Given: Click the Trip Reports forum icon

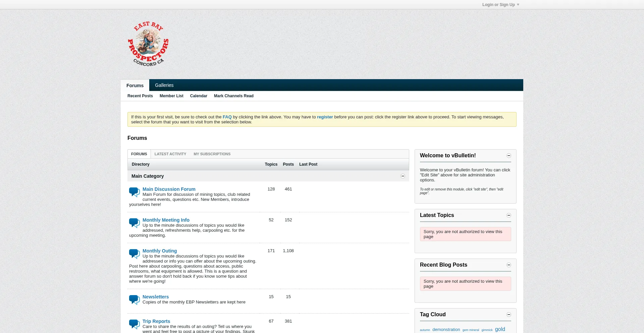Looking at the screenshot, I should (134, 324).
